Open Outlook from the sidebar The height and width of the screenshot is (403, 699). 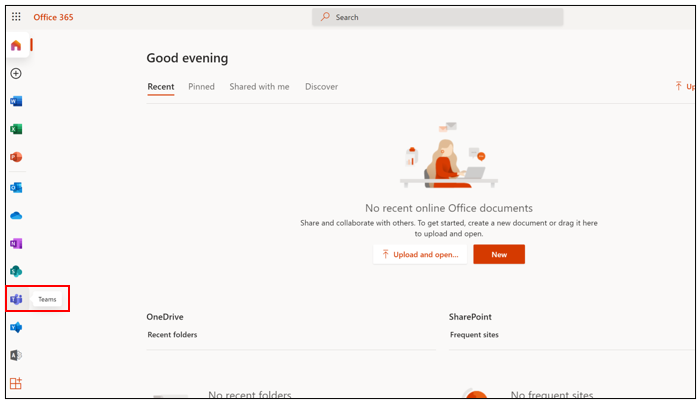(16, 187)
